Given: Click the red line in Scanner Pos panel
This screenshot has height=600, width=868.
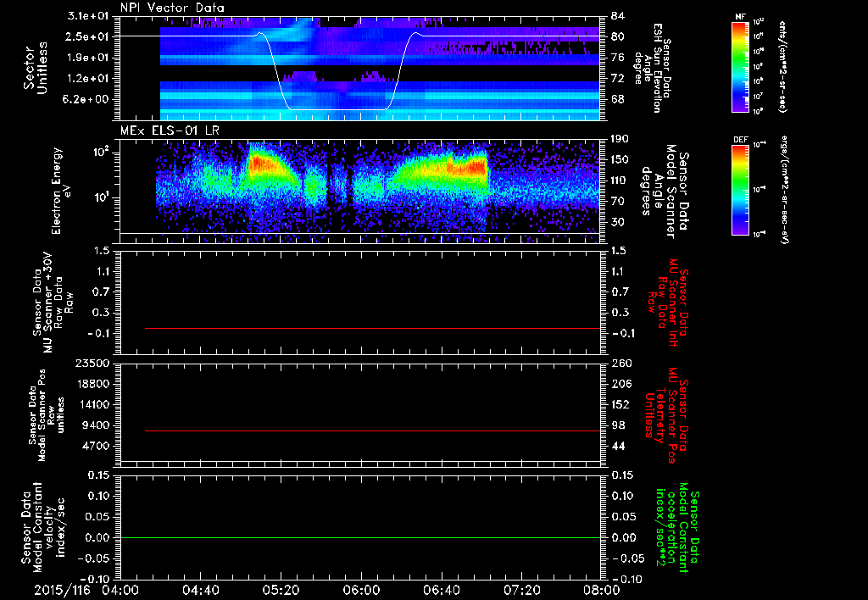Looking at the screenshot, I should 373,431.
